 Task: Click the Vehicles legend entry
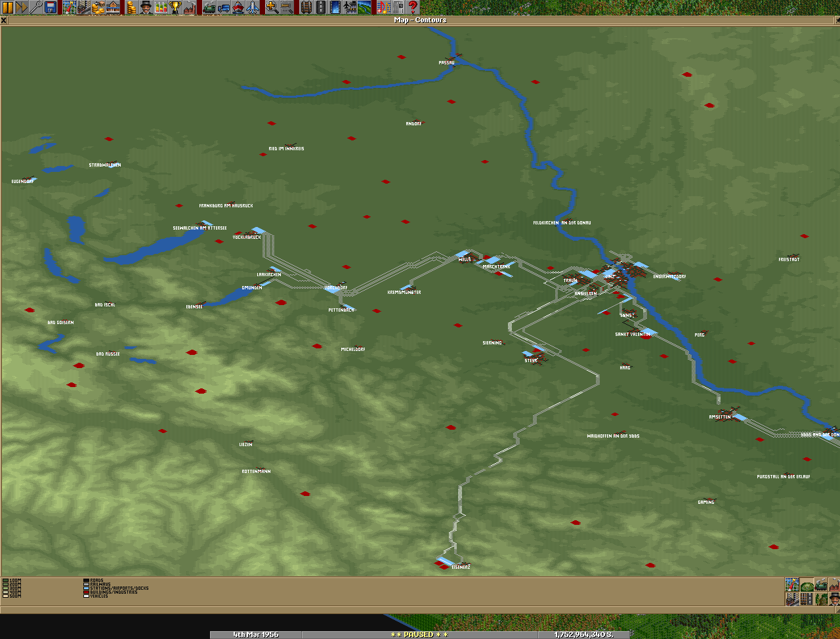(96, 596)
